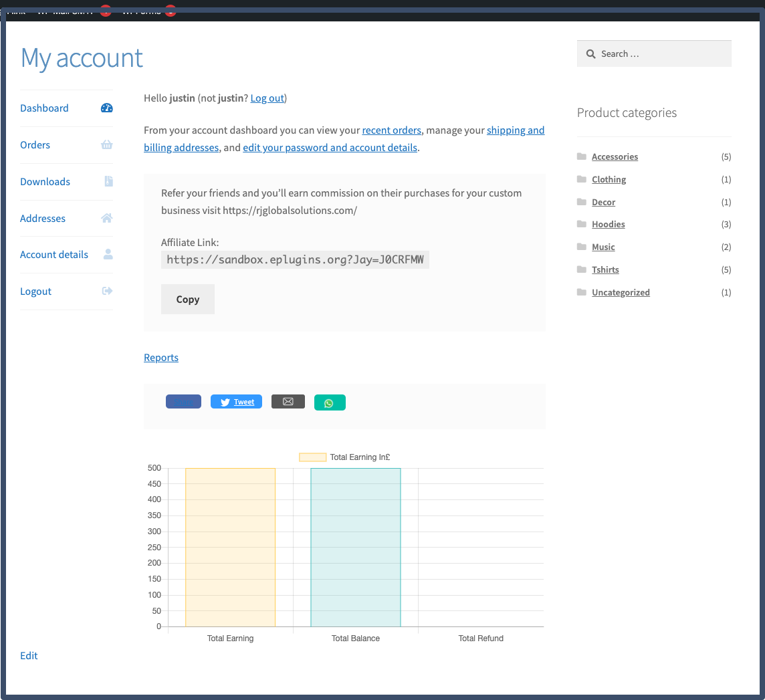Screen dimensions: 765x700
Task: Click the Downloads file icon
Action: click(x=108, y=181)
